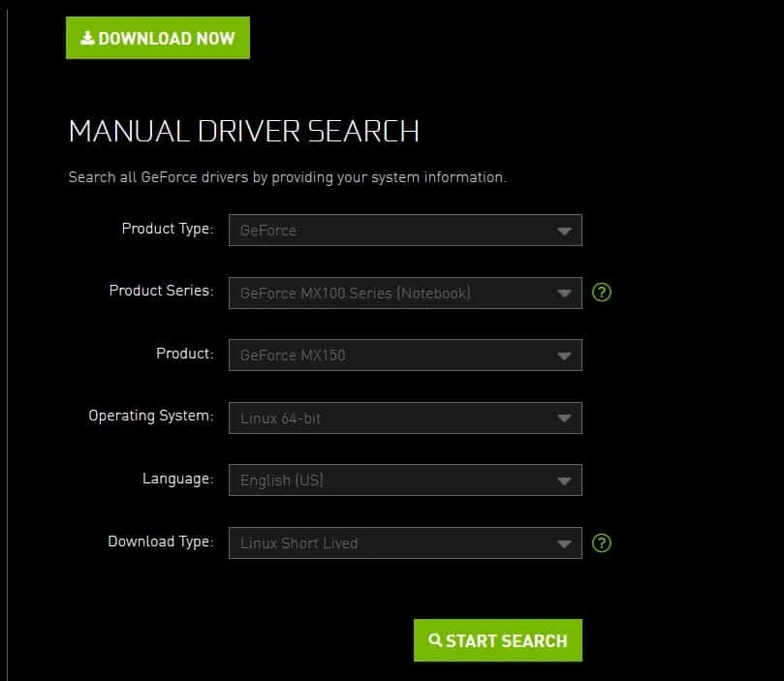
Task: Open the help icon beside Product Series
Action: pyautogui.click(x=601, y=292)
